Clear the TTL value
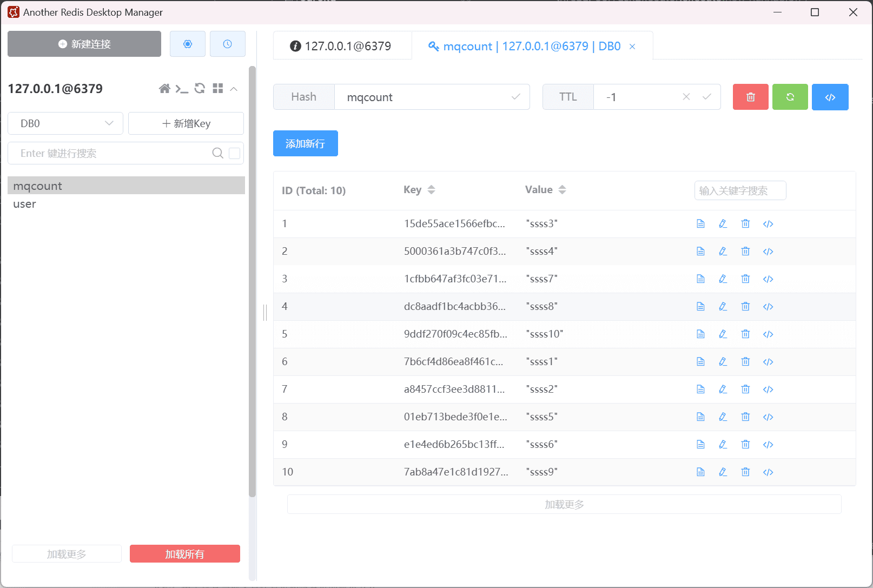Image resolution: width=873 pixels, height=588 pixels. pyautogui.click(x=686, y=97)
